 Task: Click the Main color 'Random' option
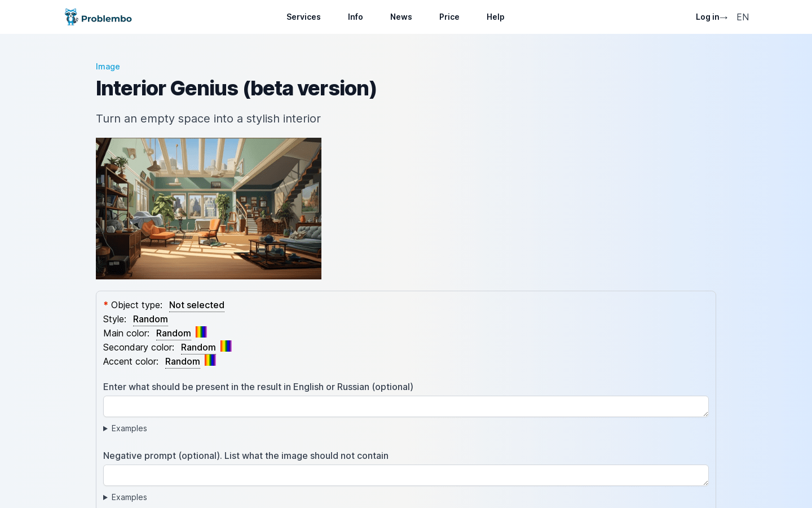[x=173, y=333]
